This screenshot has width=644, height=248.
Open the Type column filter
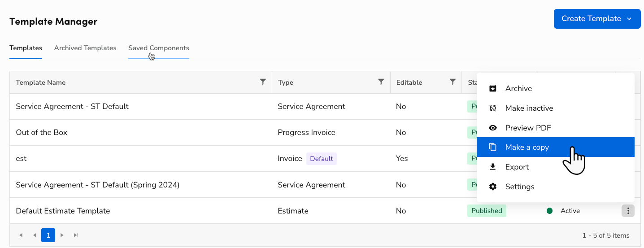381,82
